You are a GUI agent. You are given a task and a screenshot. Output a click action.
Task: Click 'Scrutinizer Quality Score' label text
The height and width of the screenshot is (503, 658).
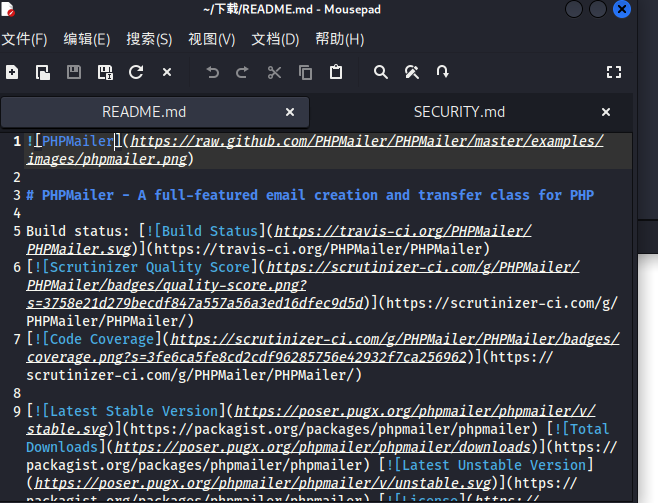pyautogui.click(x=149, y=267)
